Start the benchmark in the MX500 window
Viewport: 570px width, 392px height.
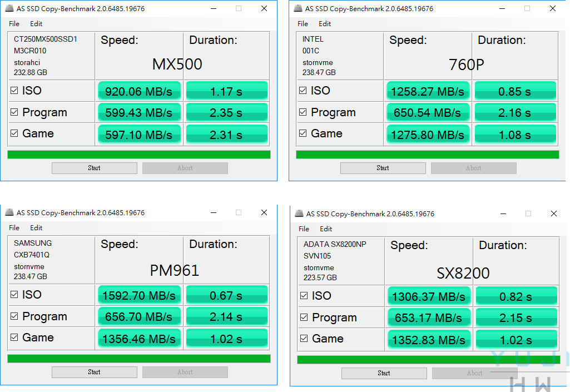[x=95, y=168]
